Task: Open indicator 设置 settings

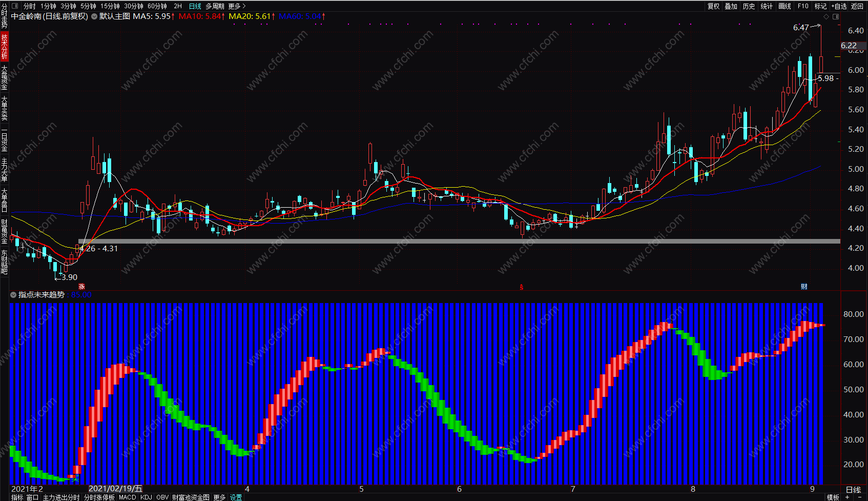Action: tap(236, 497)
